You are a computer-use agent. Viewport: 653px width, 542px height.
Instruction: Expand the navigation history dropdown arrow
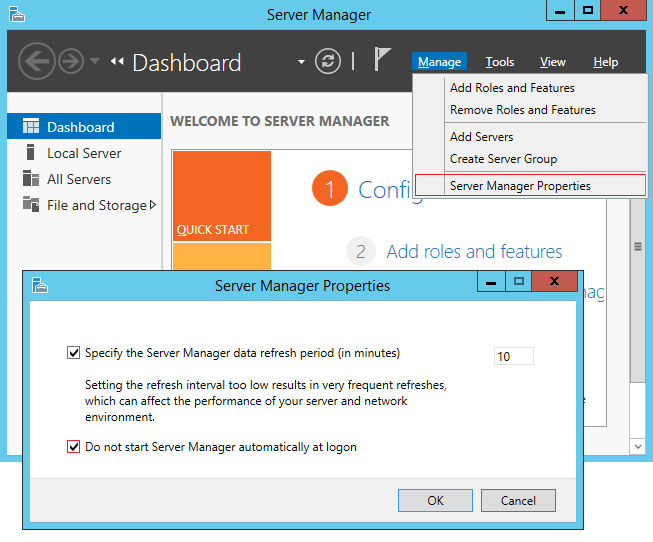[95, 61]
